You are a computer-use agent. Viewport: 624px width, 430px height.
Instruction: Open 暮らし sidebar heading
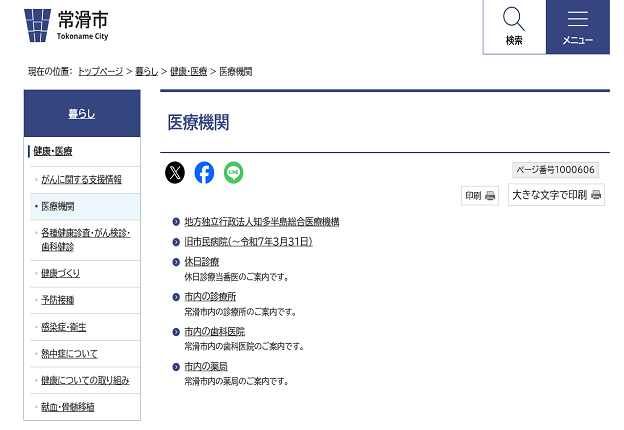[82, 114]
